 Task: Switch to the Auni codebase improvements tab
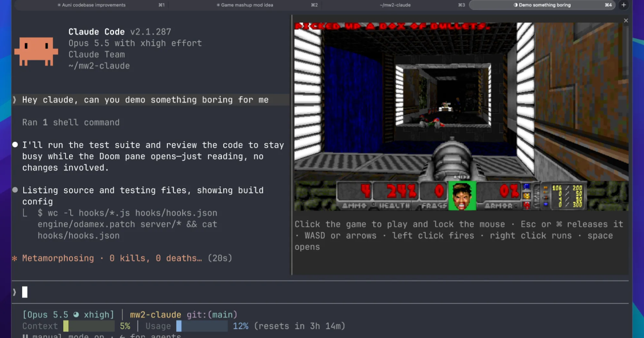92,5
